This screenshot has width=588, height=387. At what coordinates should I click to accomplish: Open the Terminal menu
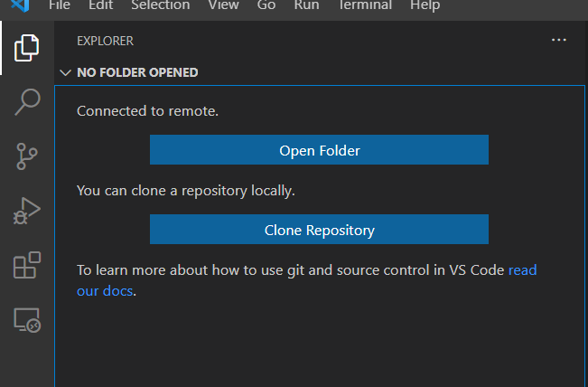click(364, 5)
